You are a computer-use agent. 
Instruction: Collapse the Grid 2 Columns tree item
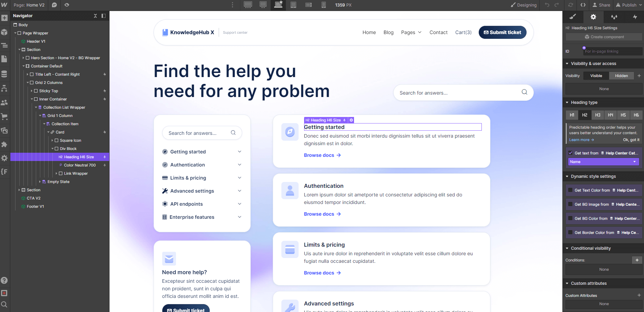click(28, 83)
